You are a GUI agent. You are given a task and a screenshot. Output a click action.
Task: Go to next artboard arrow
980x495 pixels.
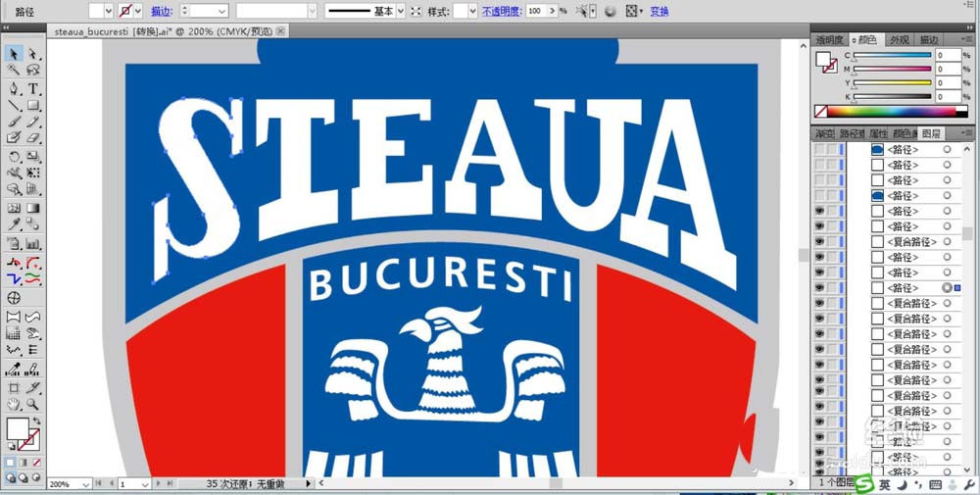pos(160,484)
